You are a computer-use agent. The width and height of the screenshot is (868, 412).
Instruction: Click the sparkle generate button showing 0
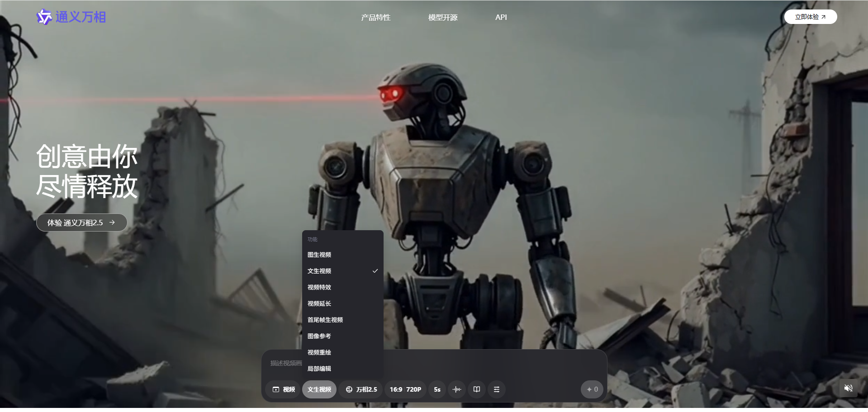592,389
